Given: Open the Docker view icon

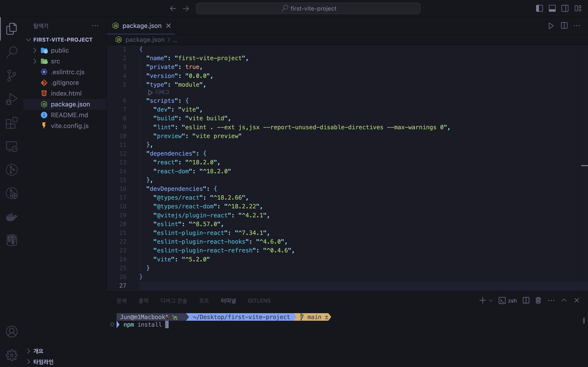Looking at the screenshot, I should [x=12, y=217].
